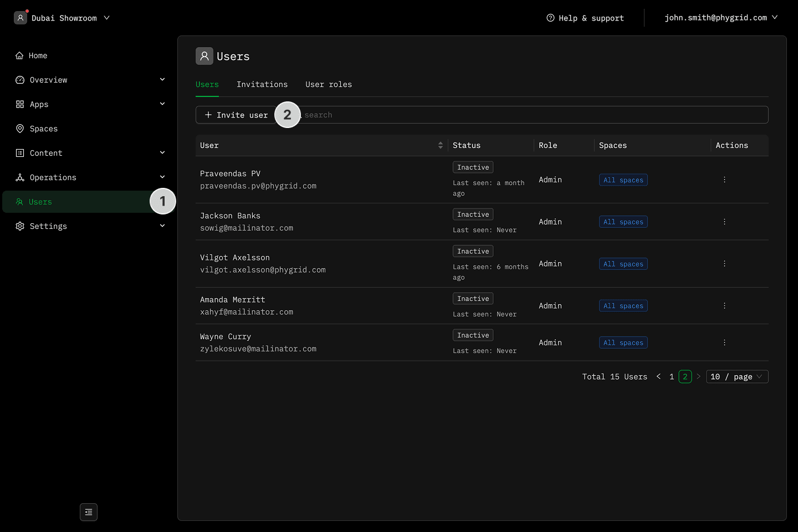Switch to the User roles tab
Image resolution: width=798 pixels, height=532 pixels.
coord(329,84)
